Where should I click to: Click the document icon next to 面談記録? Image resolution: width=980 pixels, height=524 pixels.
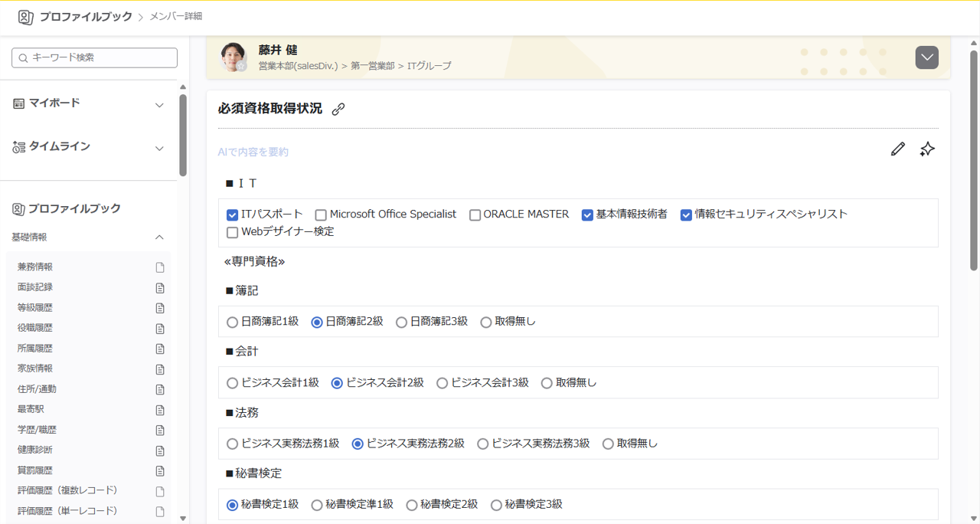tap(160, 288)
